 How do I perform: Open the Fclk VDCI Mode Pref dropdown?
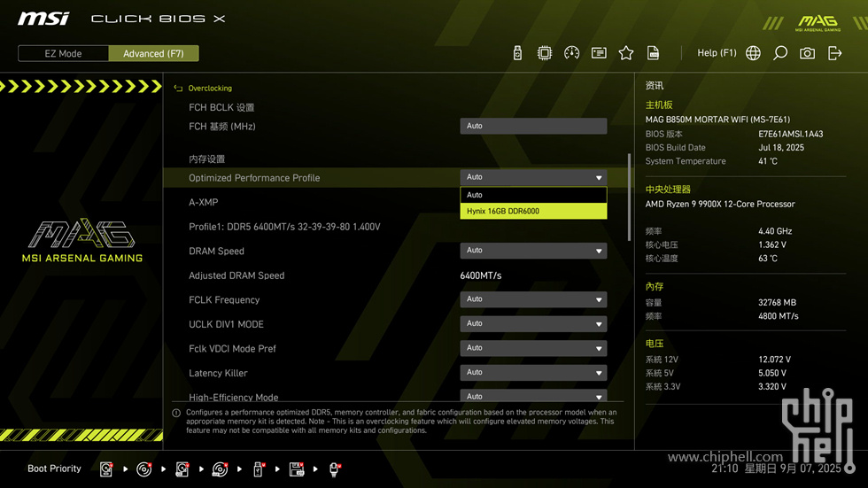click(x=533, y=348)
